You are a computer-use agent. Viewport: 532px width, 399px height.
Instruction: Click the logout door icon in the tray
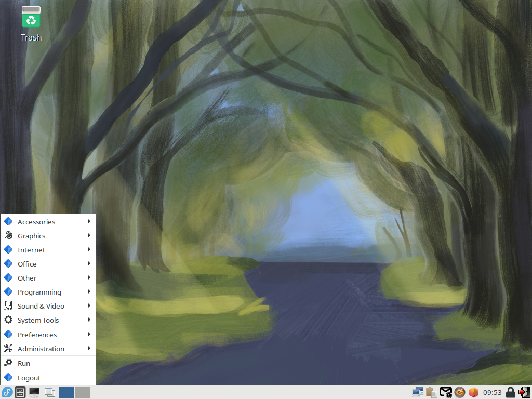click(524, 392)
